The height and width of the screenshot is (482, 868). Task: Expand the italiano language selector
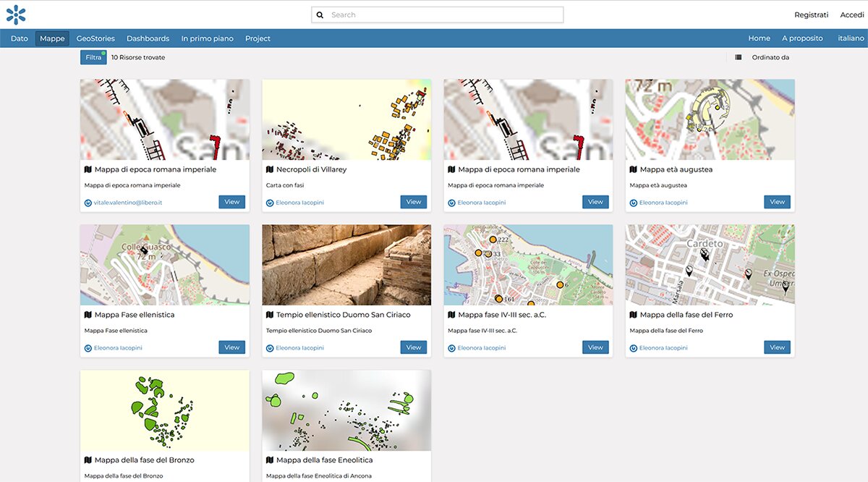point(851,38)
